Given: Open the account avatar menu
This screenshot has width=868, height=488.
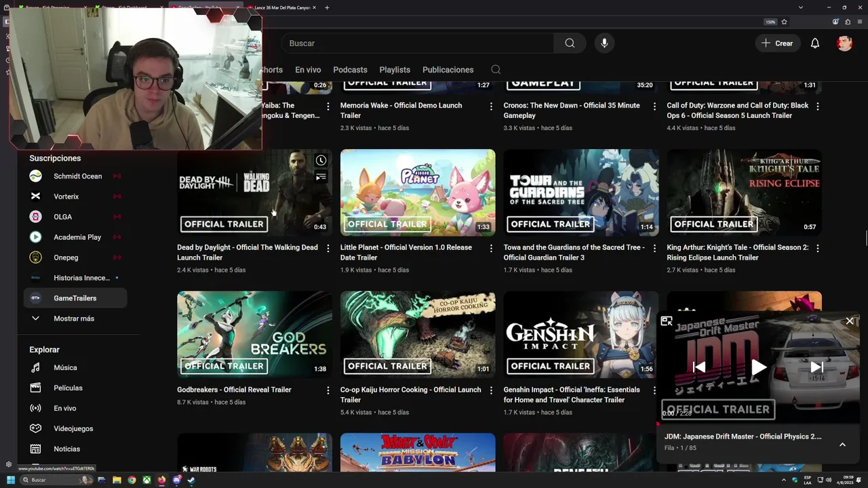Looking at the screenshot, I should click(x=844, y=43).
